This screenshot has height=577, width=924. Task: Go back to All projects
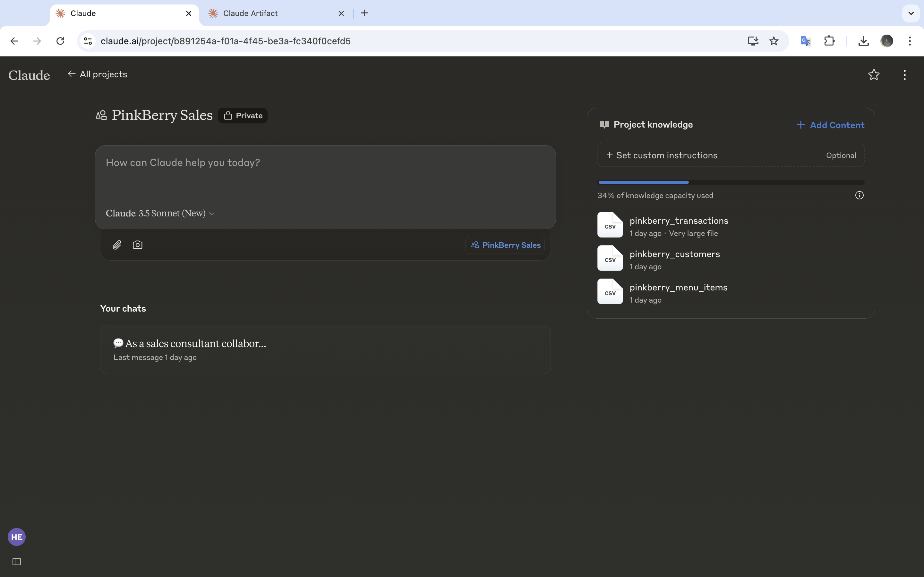(x=97, y=74)
